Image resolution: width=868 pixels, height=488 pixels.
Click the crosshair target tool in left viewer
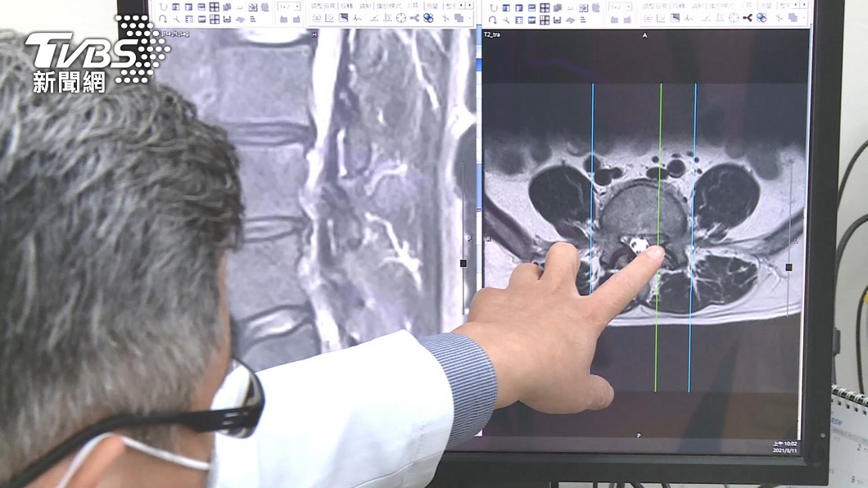pos(400,18)
